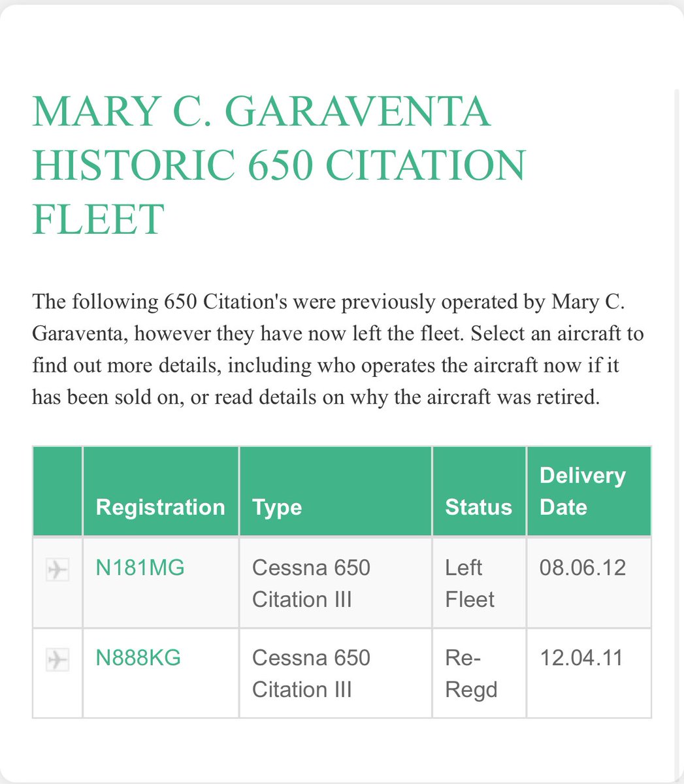Click the airplane icon beside N888KG
Image resolution: width=684 pixels, height=784 pixels.
coord(57,661)
